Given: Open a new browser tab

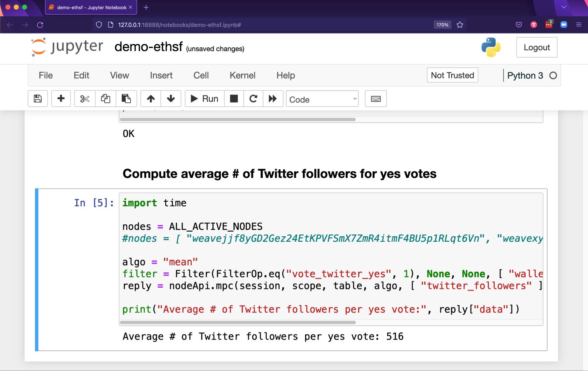Looking at the screenshot, I should click(x=146, y=7).
